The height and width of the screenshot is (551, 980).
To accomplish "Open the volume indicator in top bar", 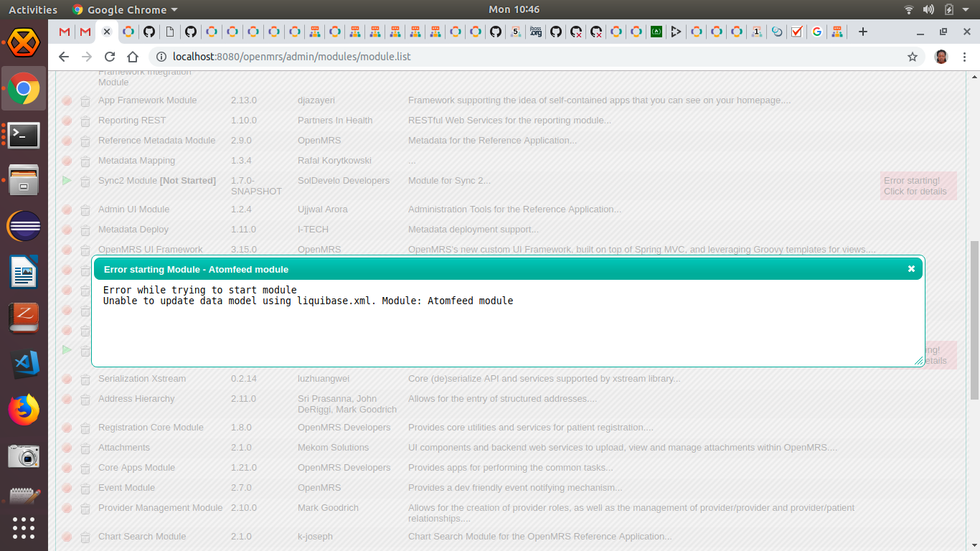I will coord(928,9).
